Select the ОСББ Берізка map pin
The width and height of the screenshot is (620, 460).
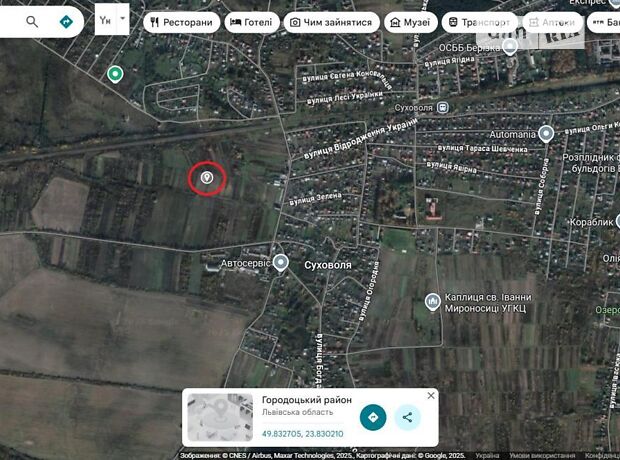tap(510, 47)
